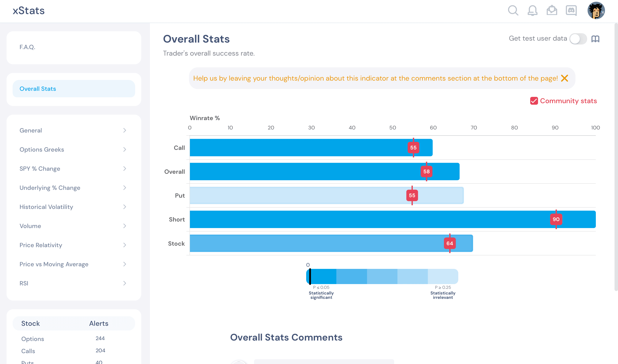Open the Discord chat icon
This screenshot has width=618, height=364.
click(x=571, y=11)
